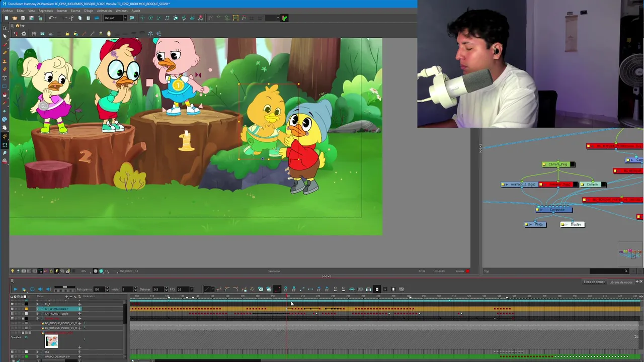
Task: Open the Archivo menu
Action: (x=8, y=11)
